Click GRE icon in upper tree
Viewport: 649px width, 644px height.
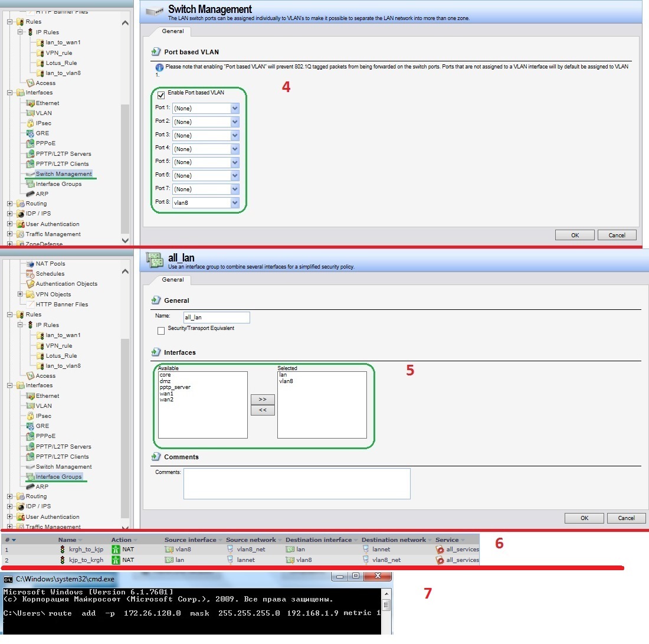[x=30, y=133]
